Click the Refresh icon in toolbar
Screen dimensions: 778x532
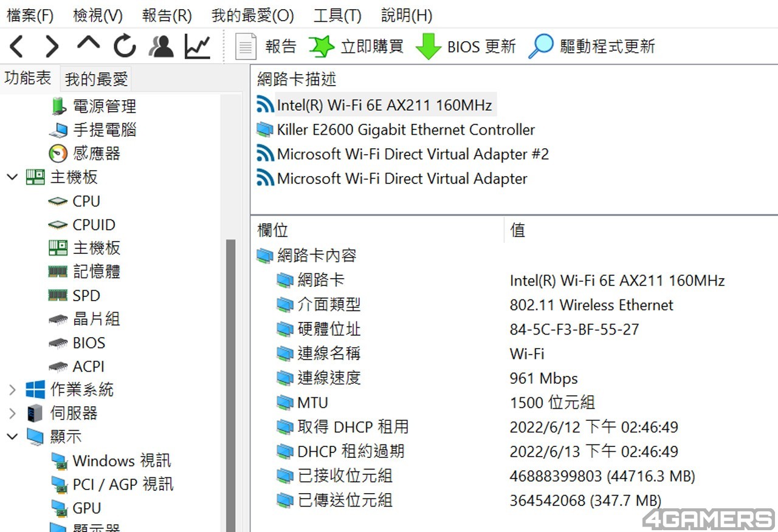(x=125, y=46)
